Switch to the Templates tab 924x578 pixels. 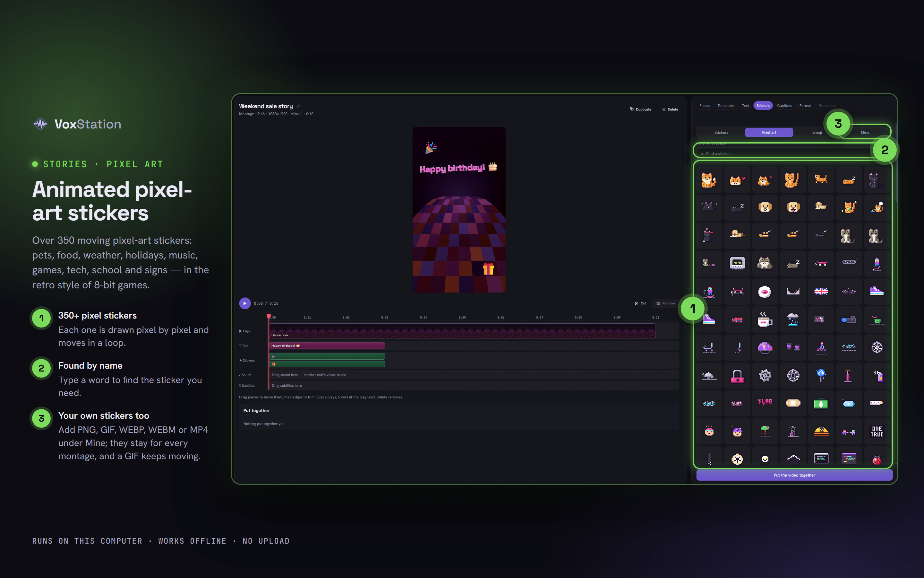(x=726, y=106)
